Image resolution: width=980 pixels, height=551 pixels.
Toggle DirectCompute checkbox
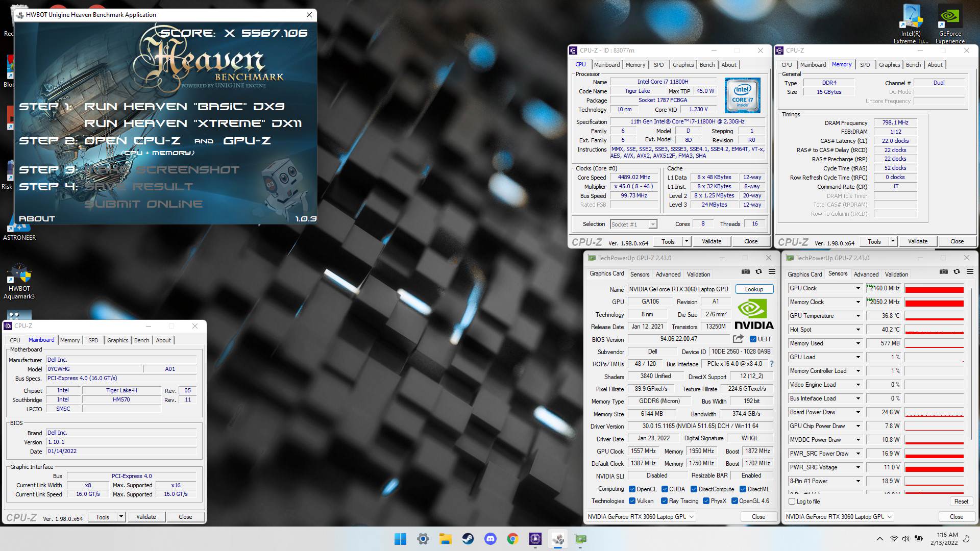click(x=694, y=489)
